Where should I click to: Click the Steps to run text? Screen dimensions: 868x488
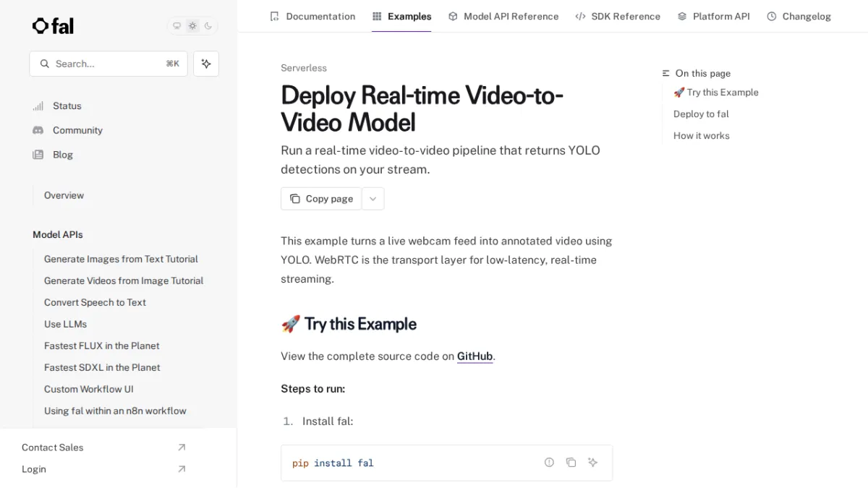pos(313,388)
